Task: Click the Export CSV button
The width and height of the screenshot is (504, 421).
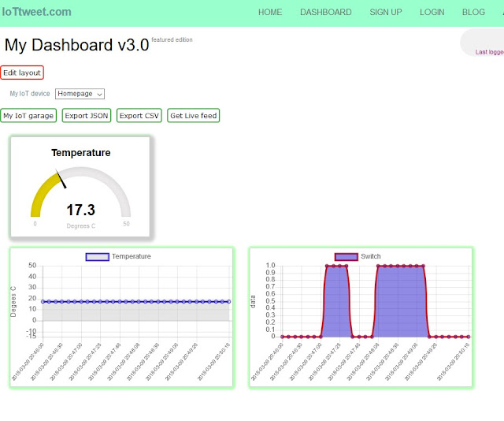Action: pyautogui.click(x=139, y=116)
